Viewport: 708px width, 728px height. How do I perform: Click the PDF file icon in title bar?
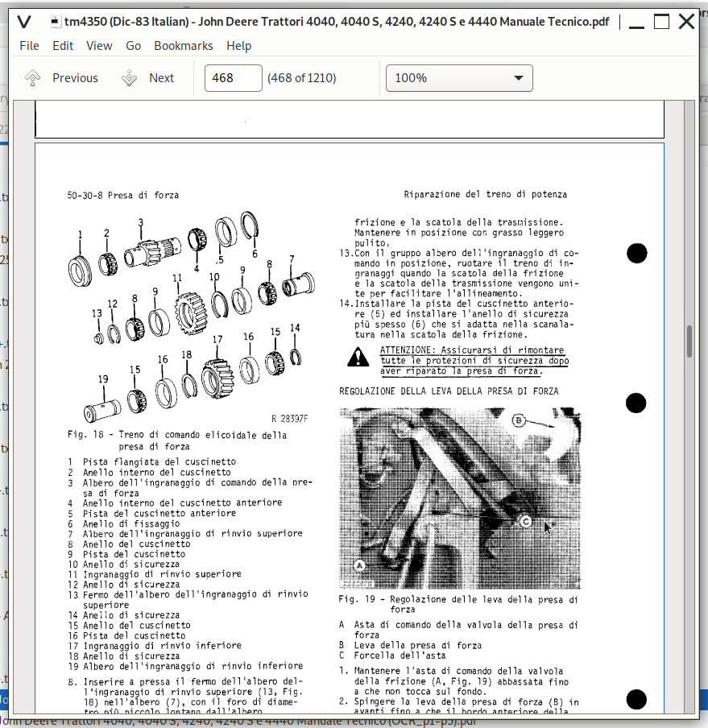point(56,22)
